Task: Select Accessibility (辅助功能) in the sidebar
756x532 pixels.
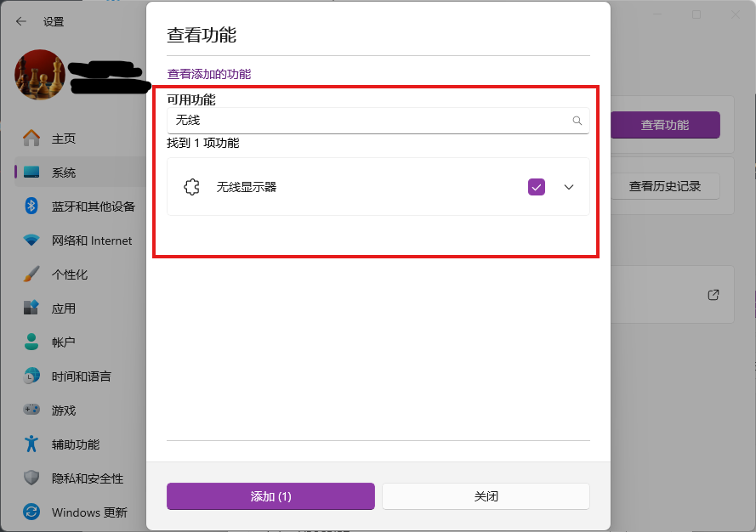Action: pyautogui.click(x=75, y=444)
